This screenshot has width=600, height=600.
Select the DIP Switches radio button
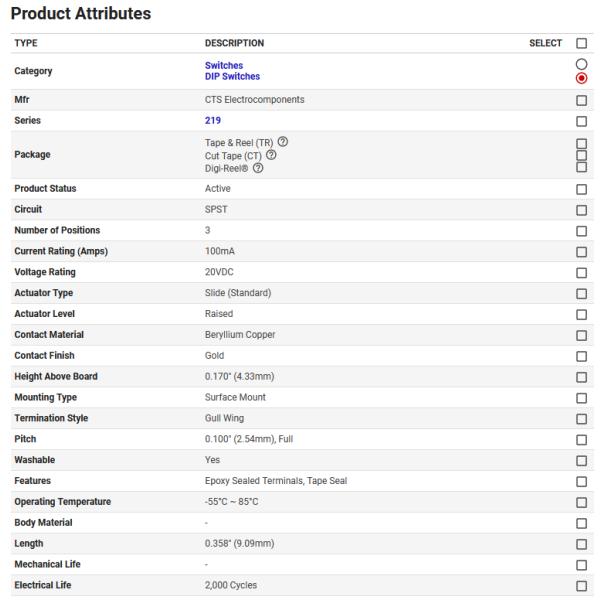[581, 77]
